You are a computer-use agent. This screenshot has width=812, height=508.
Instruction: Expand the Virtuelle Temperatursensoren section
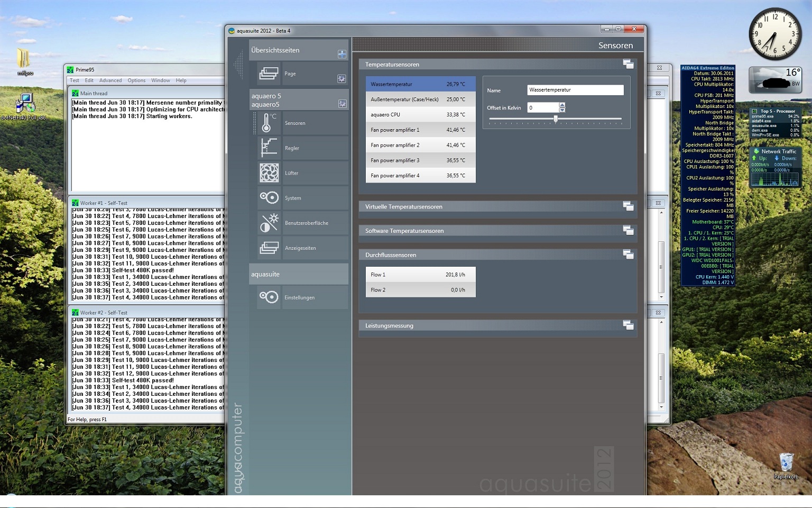(x=628, y=206)
